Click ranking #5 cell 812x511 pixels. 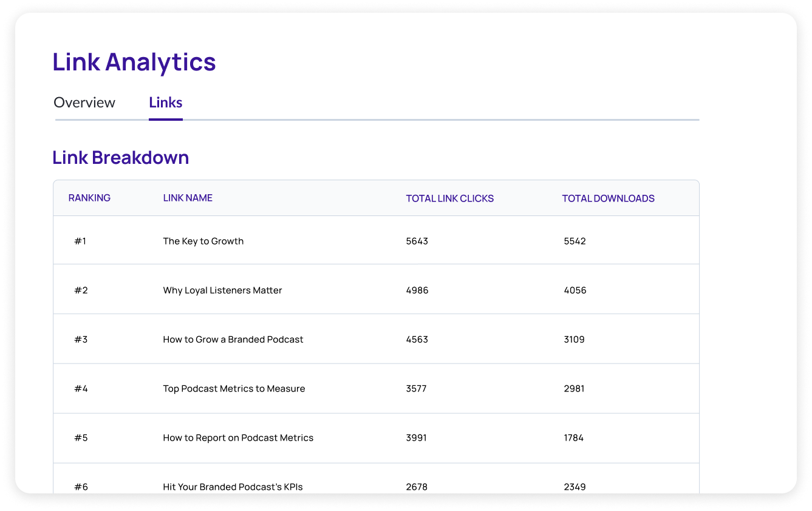81,438
